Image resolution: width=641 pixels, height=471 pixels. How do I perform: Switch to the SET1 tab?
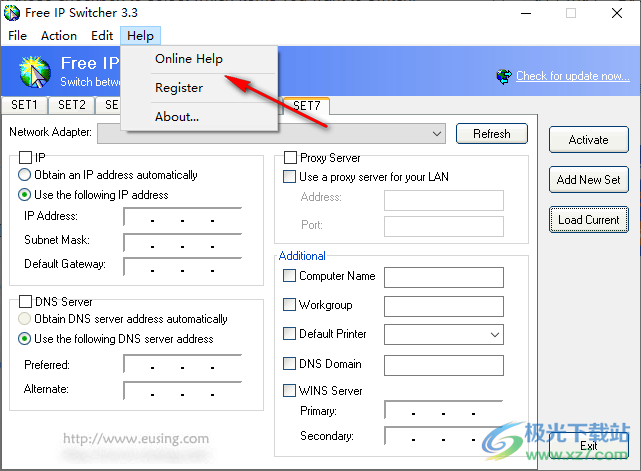pos(24,105)
